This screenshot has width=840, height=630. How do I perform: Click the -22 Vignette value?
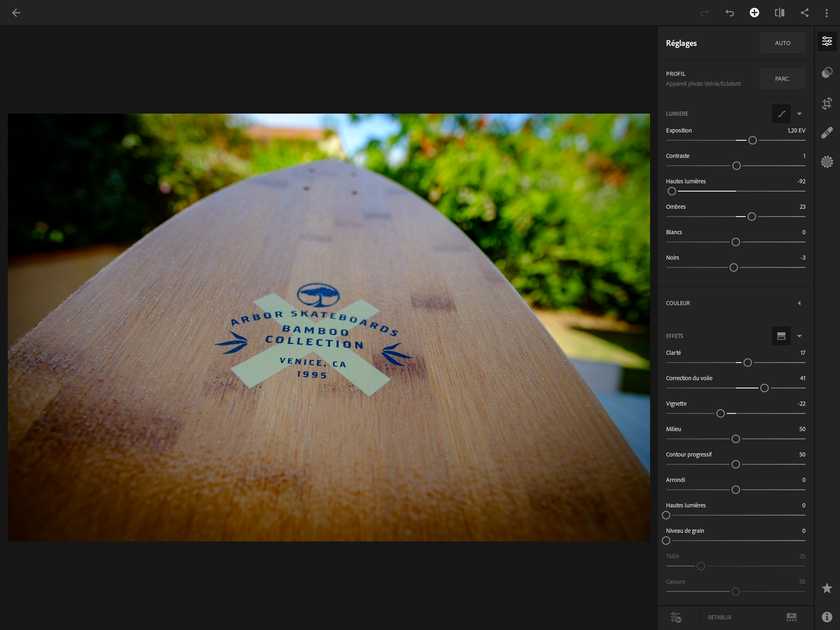coord(801,404)
